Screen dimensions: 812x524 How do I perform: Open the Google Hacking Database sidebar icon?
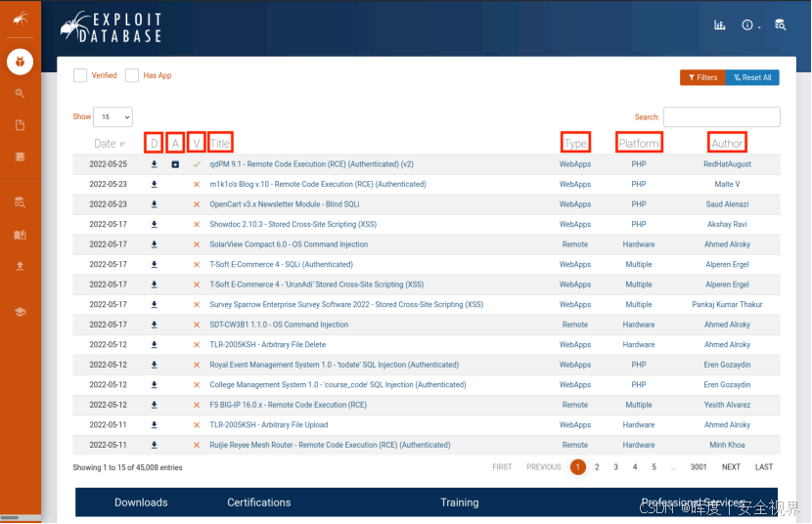[20, 93]
